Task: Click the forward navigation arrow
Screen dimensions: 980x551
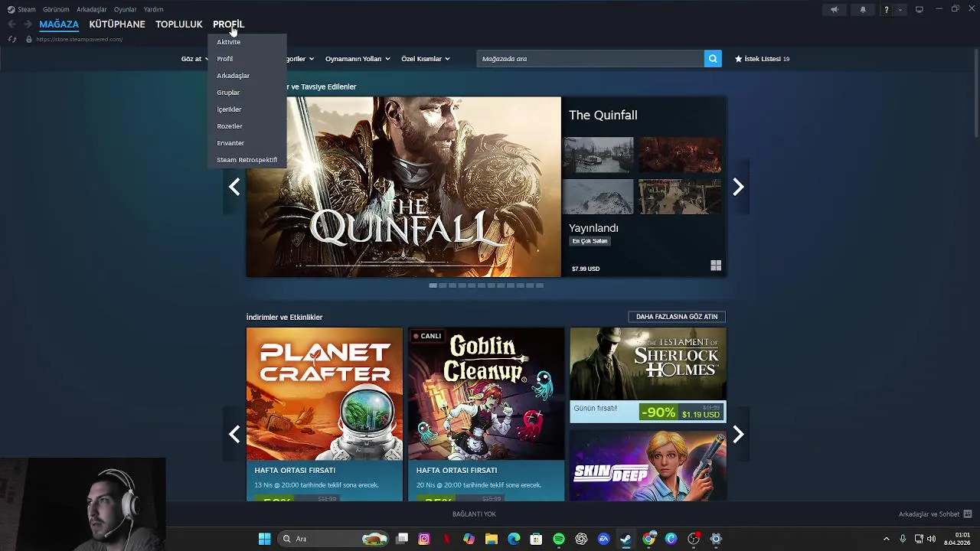Action: 28,24
